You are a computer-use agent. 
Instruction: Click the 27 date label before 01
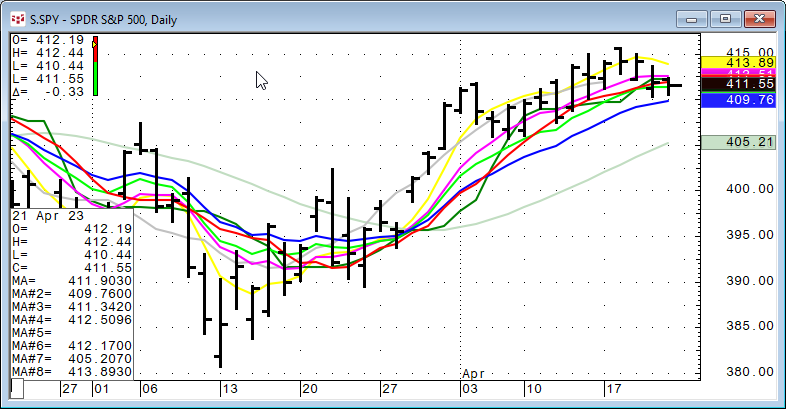click(x=70, y=389)
